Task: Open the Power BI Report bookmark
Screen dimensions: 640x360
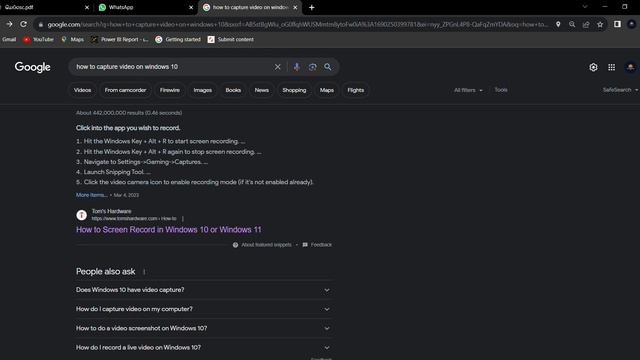Action: 120,40
